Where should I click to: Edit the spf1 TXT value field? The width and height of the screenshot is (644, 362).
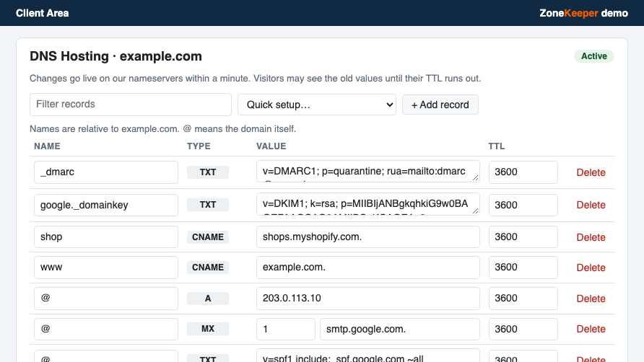368,356
